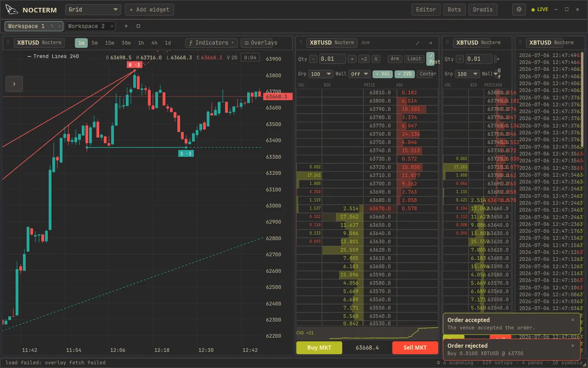Click the Buy MKT button
The width and height of the screenshot is (588, 368).
[x=319, y=348]
